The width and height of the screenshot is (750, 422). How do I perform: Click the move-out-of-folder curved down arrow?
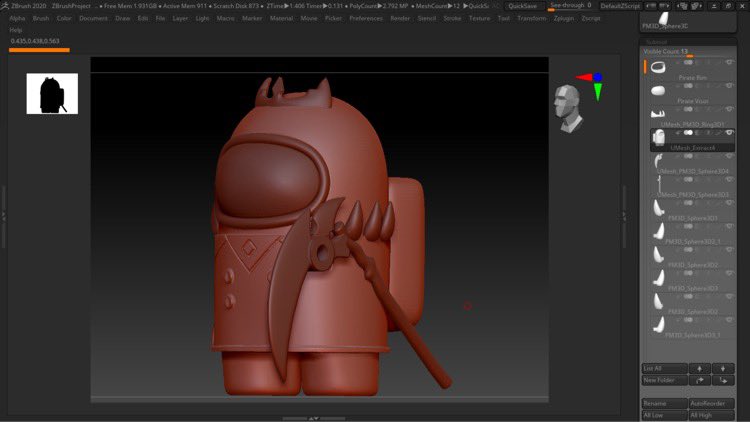coord(723,380)
